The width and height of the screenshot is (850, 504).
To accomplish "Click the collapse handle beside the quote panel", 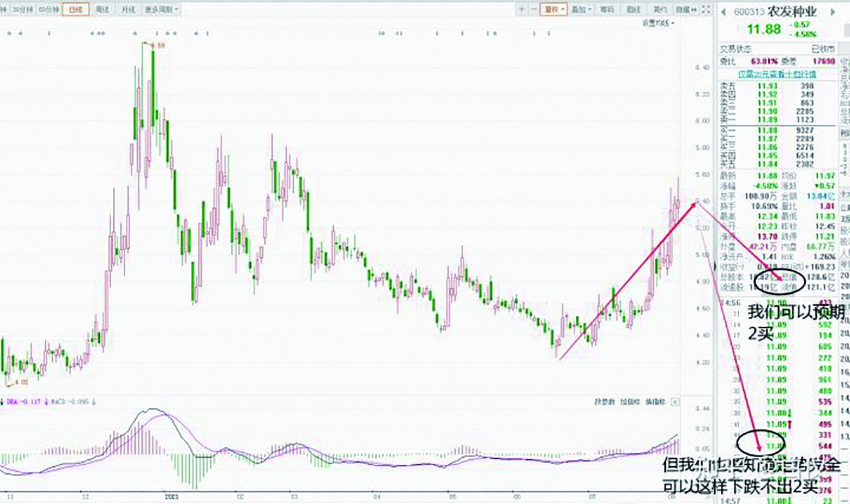I will (x=715, y=266).
